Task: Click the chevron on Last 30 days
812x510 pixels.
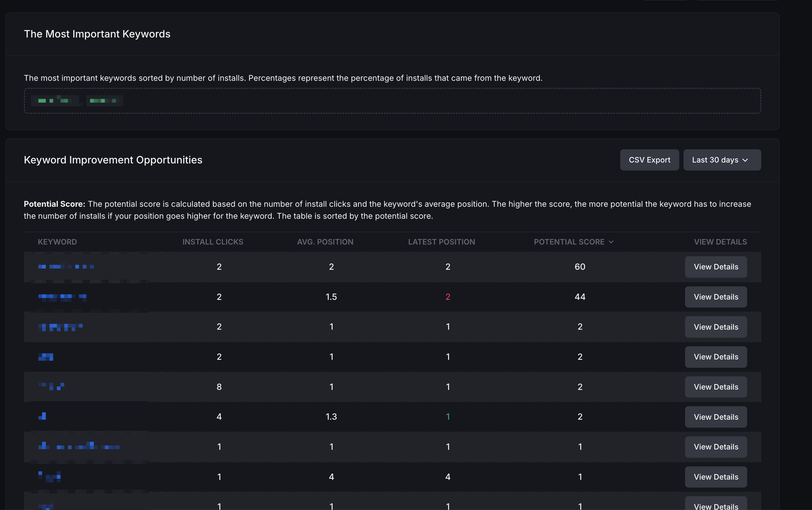Action: tap(745, 160)
